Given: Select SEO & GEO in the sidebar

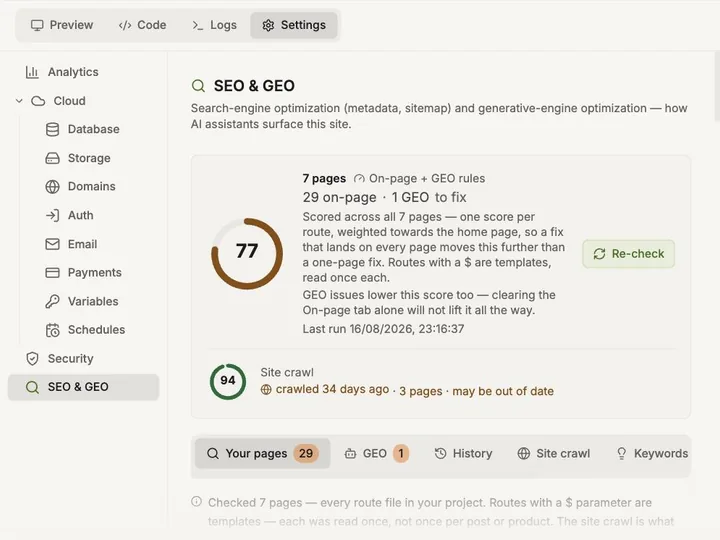Looking at the screenshot, I should coord(83,387).
